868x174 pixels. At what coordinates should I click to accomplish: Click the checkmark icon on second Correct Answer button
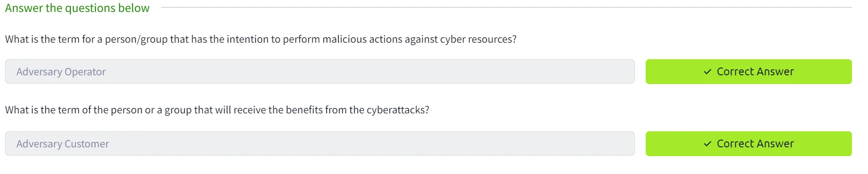pos(708,144)
